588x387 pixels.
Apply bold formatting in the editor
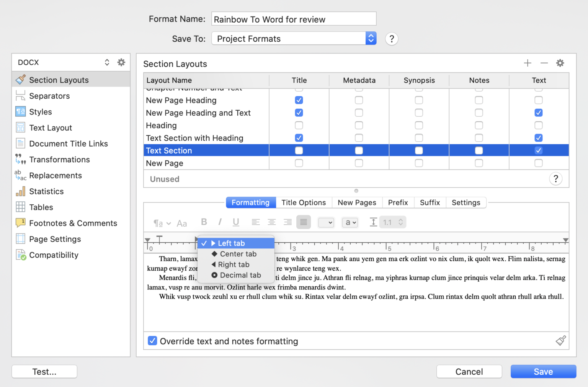tap(204, 222)
